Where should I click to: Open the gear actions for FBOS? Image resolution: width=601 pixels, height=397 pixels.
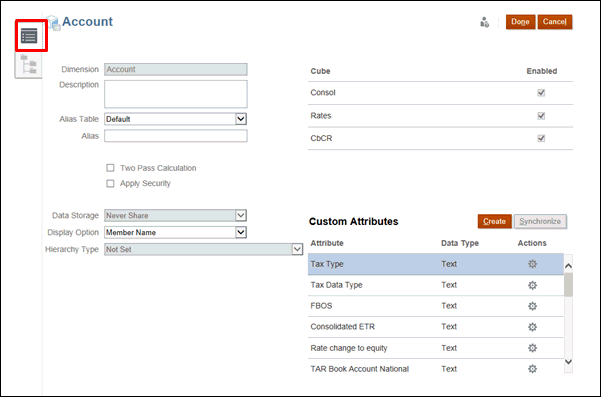(x=532, y=306)
